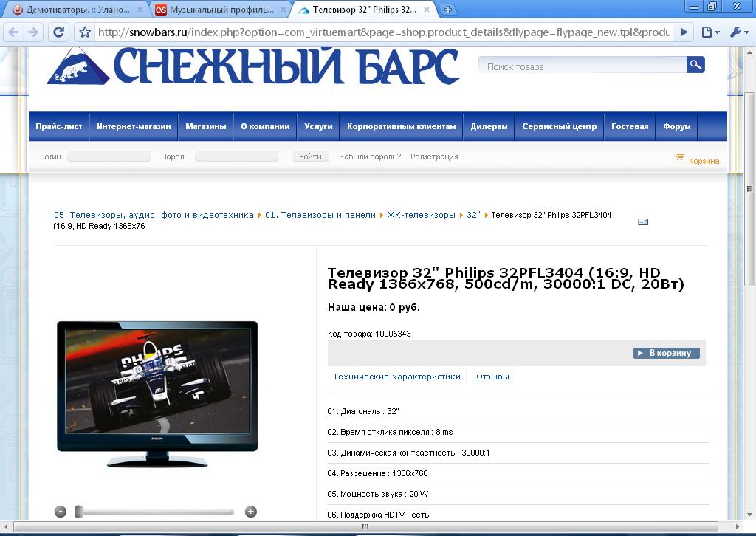Click the email envelope icon by breadcrumbs
The width and height of the screenshot is (756, 536).
tap(643, 221)
